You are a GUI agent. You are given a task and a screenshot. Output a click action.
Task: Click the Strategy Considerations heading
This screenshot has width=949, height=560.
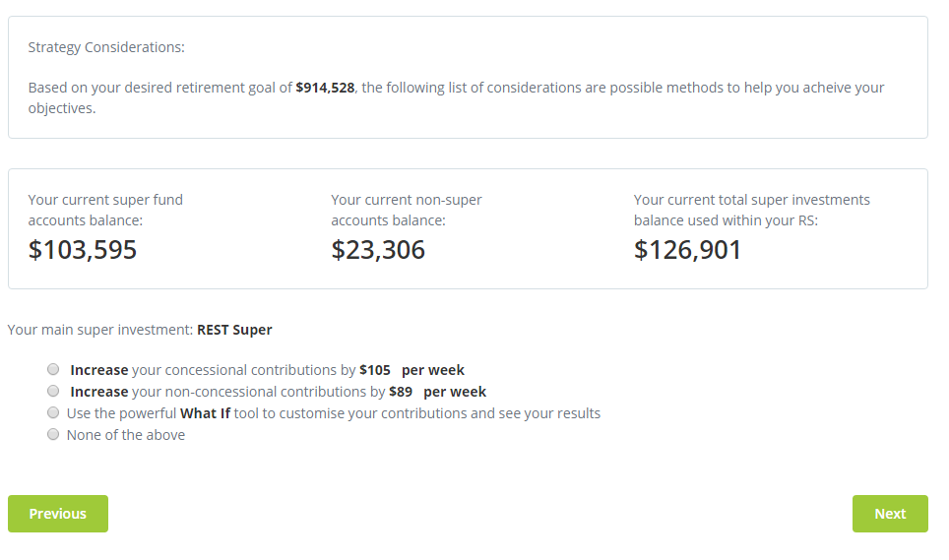point(106,47)
